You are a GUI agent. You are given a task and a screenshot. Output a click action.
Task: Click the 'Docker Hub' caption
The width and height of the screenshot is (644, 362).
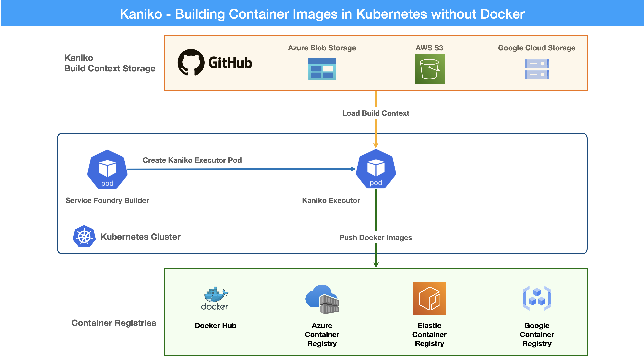[x=215, y=325]
